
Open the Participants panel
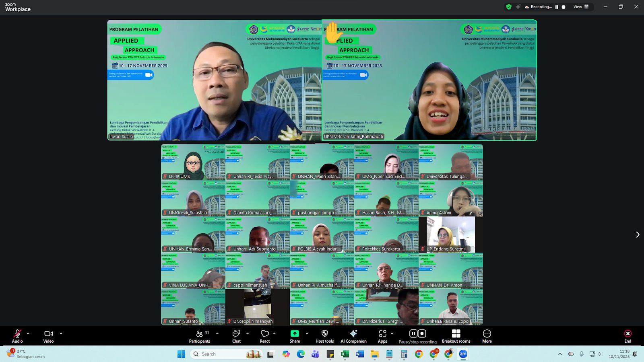(200, 336)
